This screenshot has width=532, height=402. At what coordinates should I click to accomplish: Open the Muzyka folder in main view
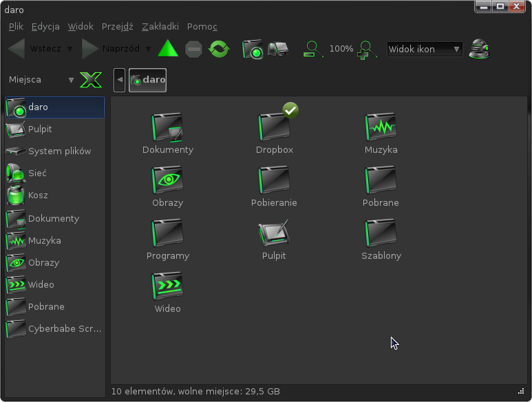point(381,134)
